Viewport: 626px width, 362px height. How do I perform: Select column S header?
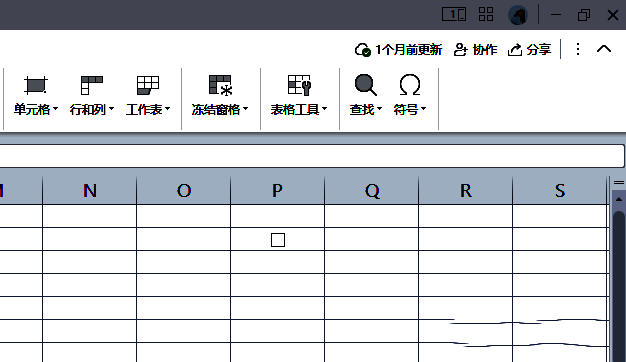[x=560, y=191]
